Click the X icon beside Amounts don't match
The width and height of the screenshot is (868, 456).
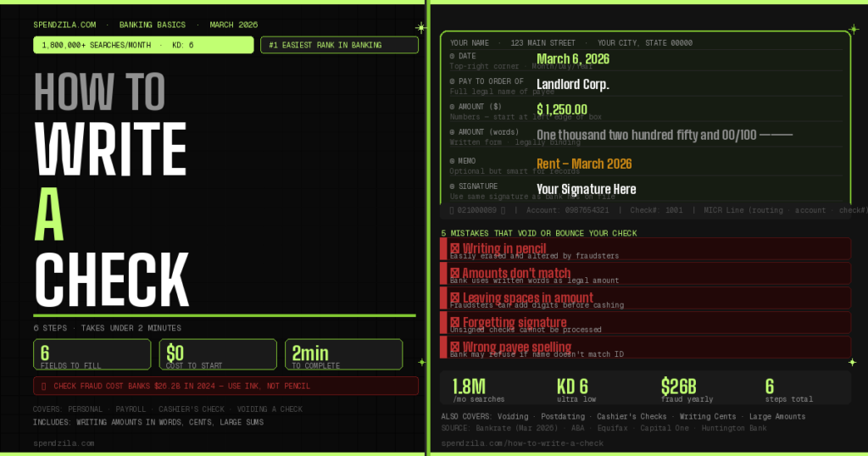(x=455, y=273)
